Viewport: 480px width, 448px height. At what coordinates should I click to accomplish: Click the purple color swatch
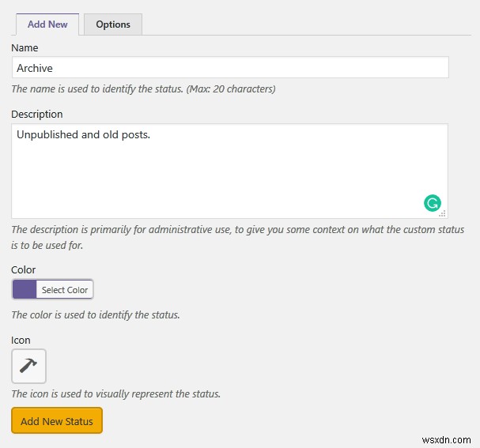pos(25,290)
